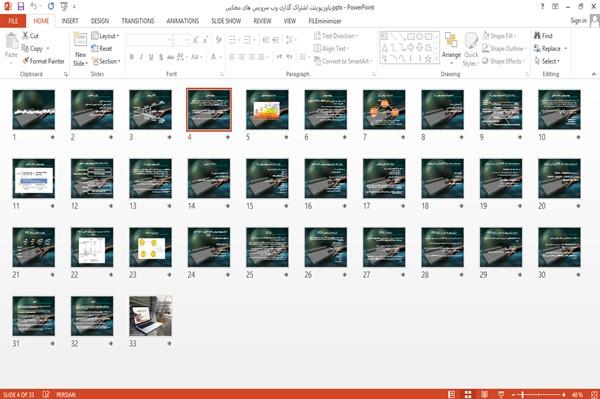Decrease the font size
The width and height of the screenshot is (600, 399).
tap(206, 40)
